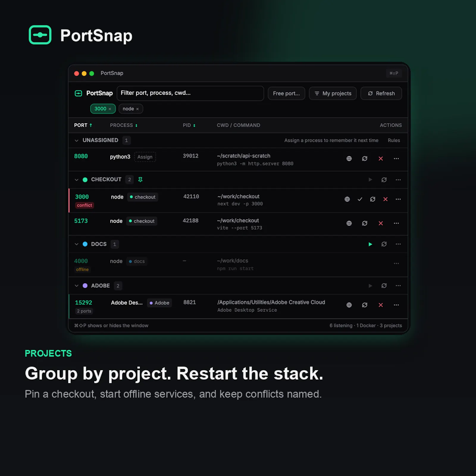Open the Rules link
This screenshot has width=476, height=476.
point(394,140)
